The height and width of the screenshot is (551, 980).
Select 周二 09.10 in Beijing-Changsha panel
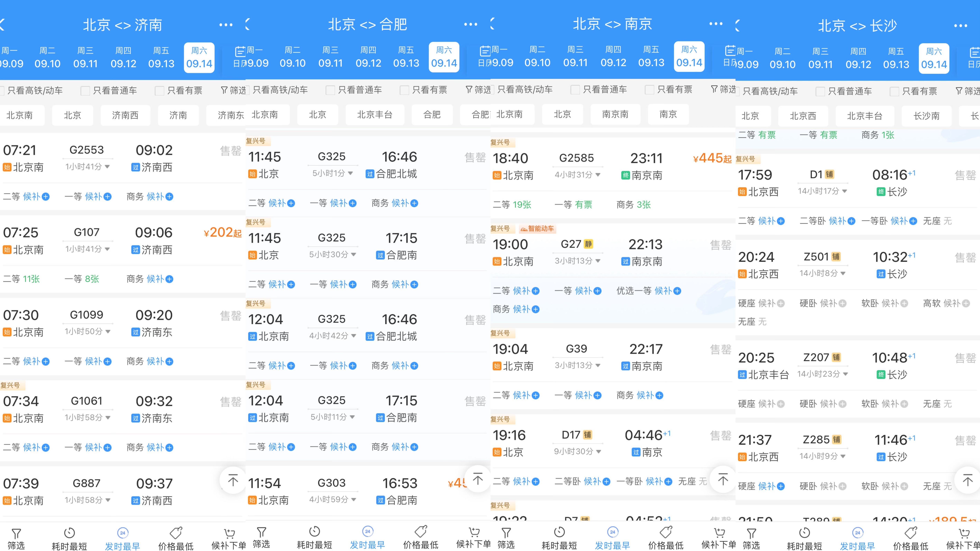[783, 58]
